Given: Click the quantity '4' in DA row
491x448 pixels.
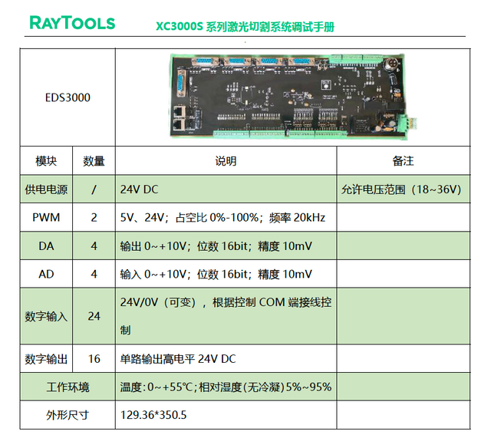Looking at the screenshot, I should click(94, 246).
